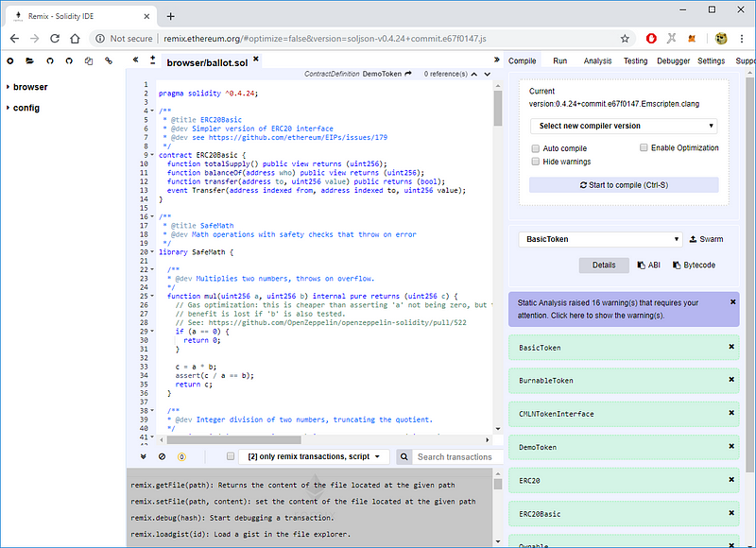Fold the @title ERC20Basic comment block
The image size is (756, 548).
pos(152,111)
